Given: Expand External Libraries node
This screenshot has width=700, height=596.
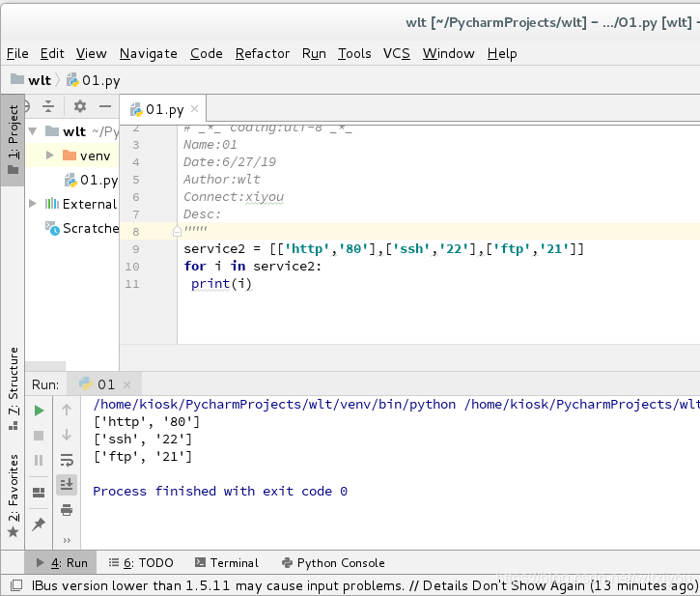Looking at the screenshot, I should pos(33,204).
